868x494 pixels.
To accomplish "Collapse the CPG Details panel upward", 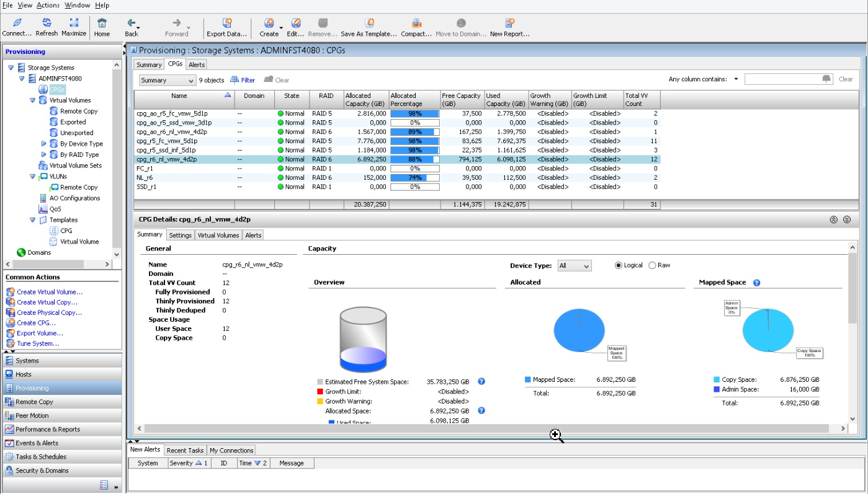I will coord(833,219).
